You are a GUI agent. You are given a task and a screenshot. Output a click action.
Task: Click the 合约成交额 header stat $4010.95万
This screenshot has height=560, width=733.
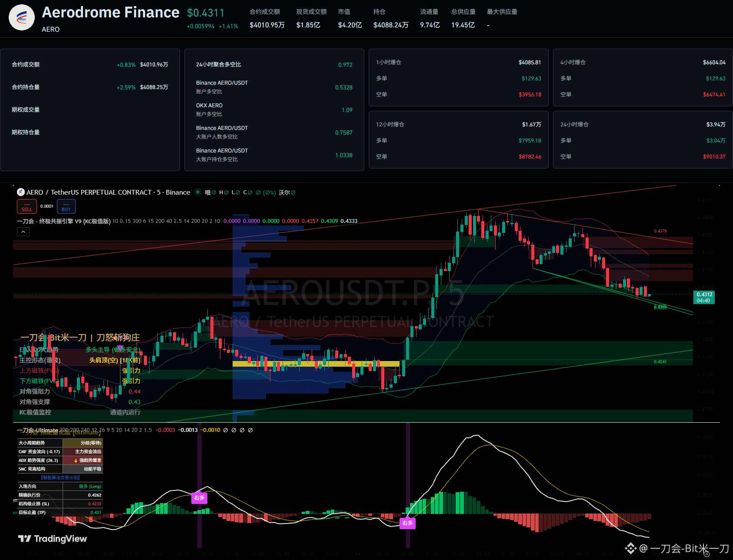click(x=267, y=25)
